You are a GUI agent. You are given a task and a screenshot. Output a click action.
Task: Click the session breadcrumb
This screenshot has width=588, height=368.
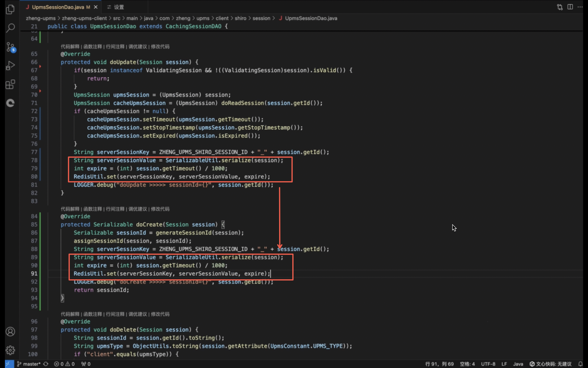point(261,18)
